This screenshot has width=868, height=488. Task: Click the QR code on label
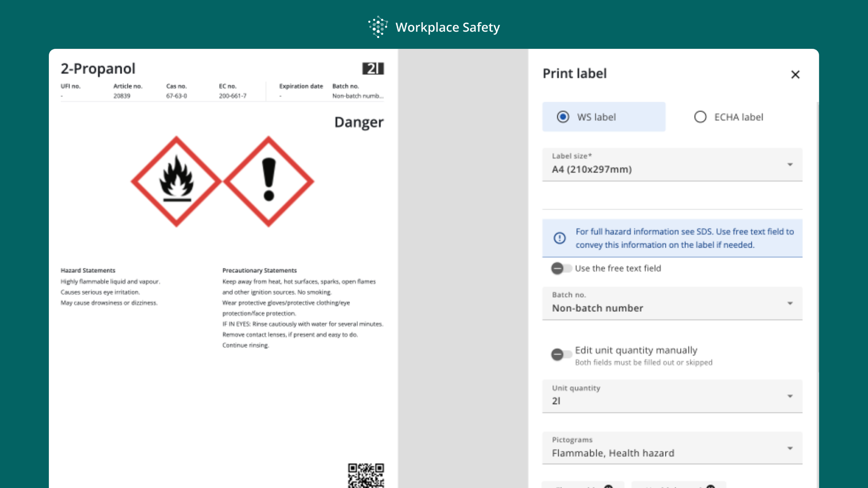(x=366, y=475)
